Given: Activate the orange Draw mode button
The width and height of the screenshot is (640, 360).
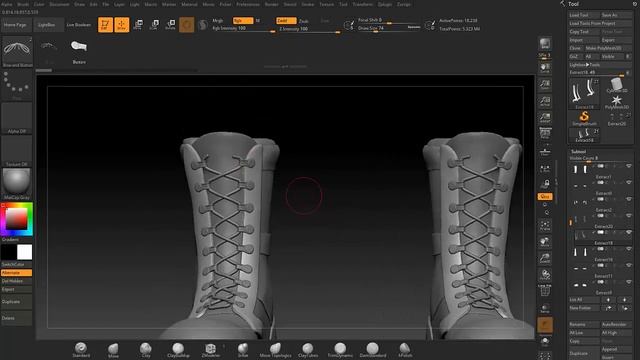Looking at the screenshot, I should [x=121, y=24].
